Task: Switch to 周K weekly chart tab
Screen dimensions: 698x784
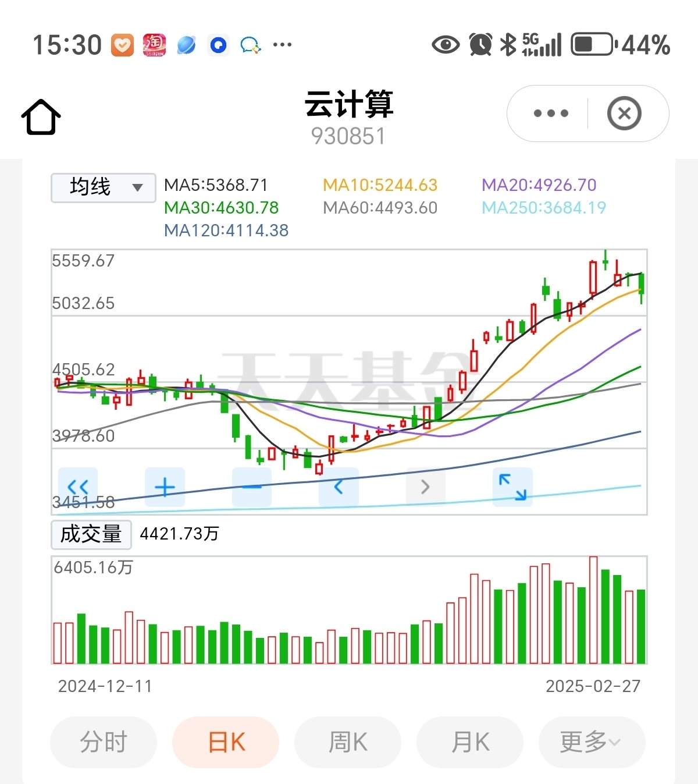Action: 348,742
